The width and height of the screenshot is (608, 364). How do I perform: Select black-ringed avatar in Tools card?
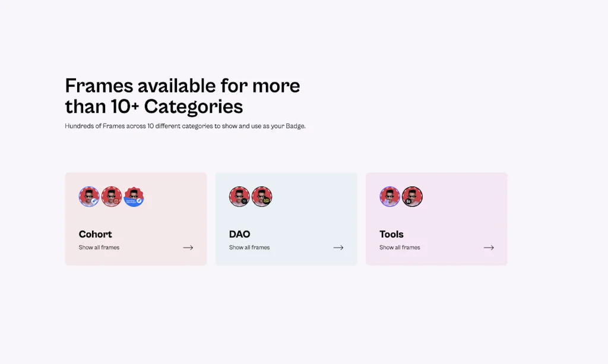(x=412, y=197)
